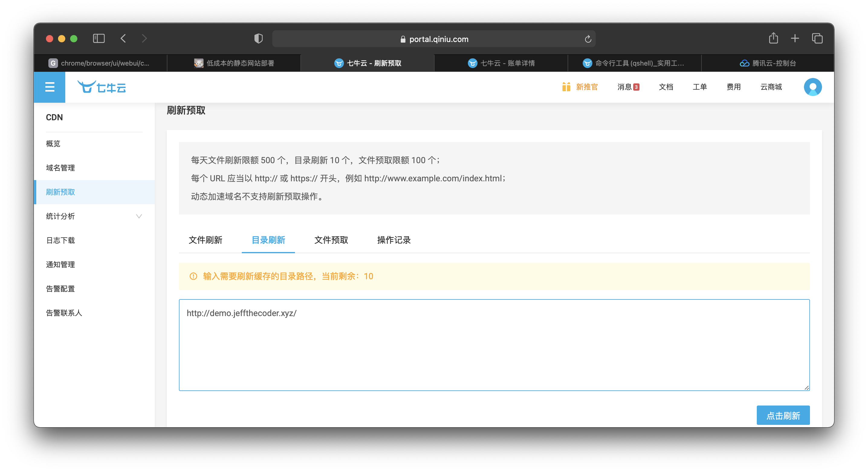868x472 pixels.
Task: Switch to the 命令行工具 (qshell) tab
Action: click(635, 63)
